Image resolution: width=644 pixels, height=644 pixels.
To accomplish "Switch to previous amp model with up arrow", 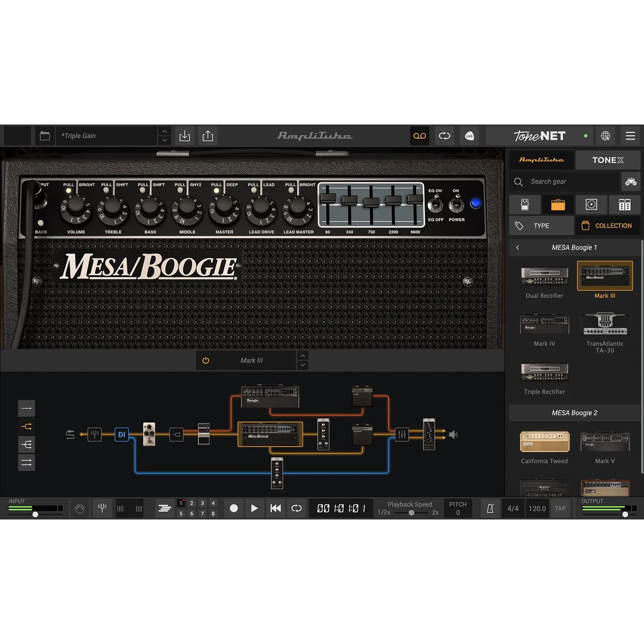I will tap(303, 356).
